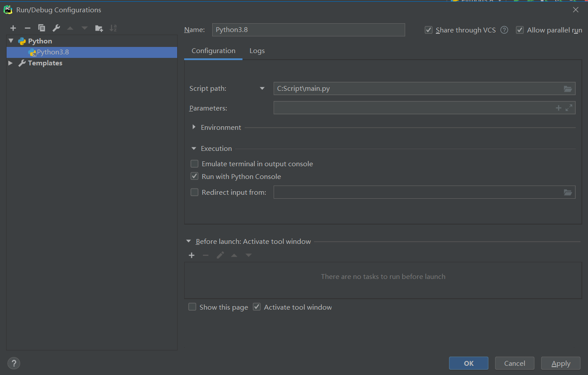Add a before-launch task
The height and width of the screenshot is (375, 588).
coord(191,255)
